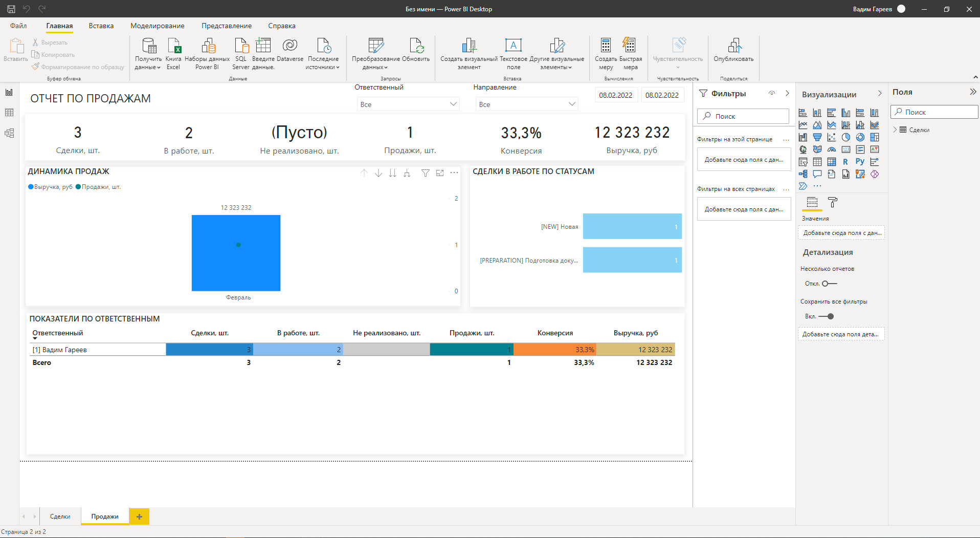Screen dimensions: 980x538
Task: Select the Python visual (Py) icon
Action: [x=860, y=162]
